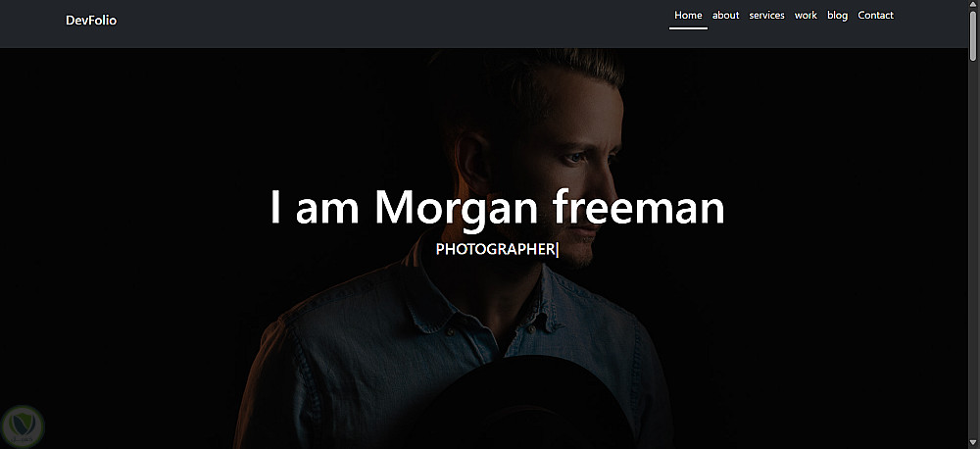The image size is (980, 449).
Task: Open the work navigation link
Action: 806,15
